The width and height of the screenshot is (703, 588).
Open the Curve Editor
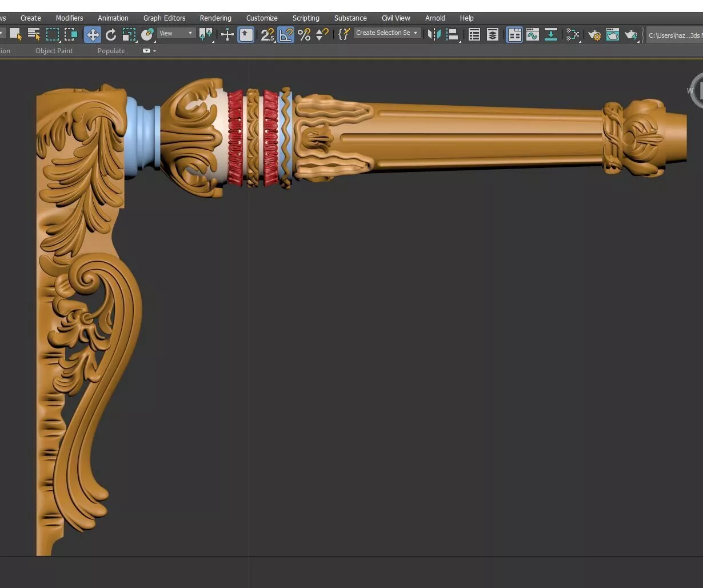pyautogui.click(x=533, y=35)
